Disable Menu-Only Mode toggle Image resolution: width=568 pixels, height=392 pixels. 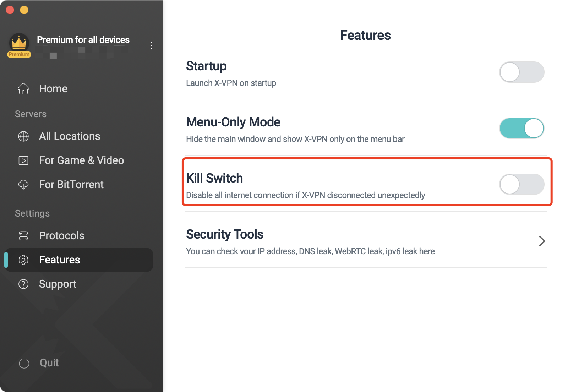point(521,128)
